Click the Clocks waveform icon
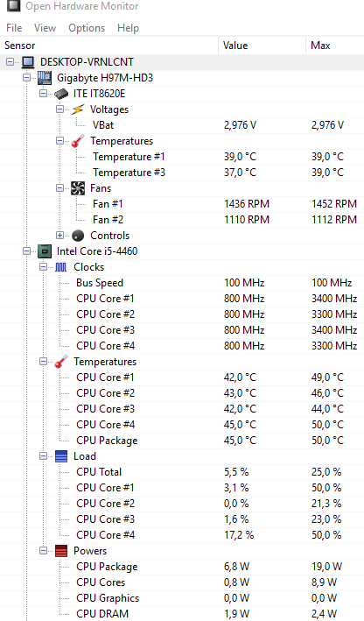Screen dimensions: 364x621 coord(61,267)
